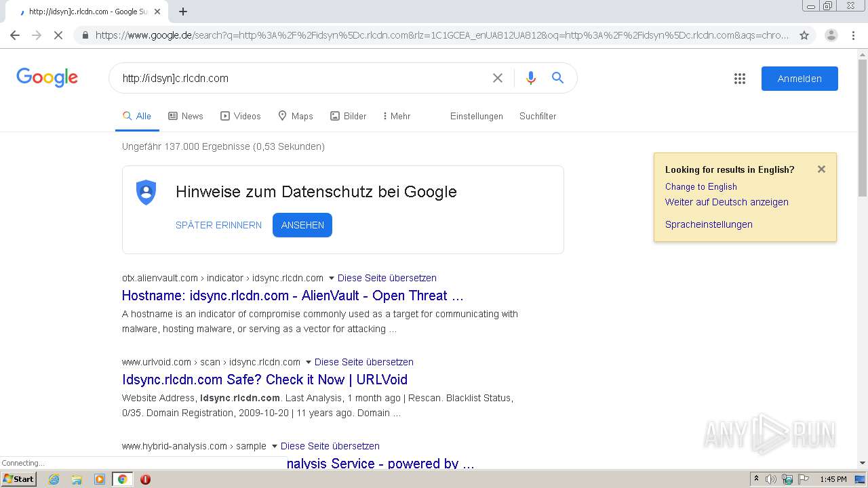Image resolution: width=868 pixels, height=488 pixels.
Task: Show hidden system tray icons
Action: point(757,479)
